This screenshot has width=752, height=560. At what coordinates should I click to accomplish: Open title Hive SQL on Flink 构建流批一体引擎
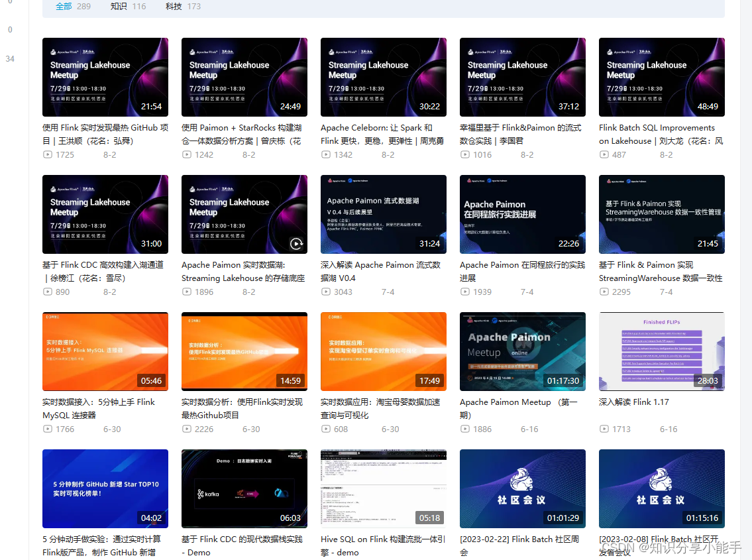(383, 546)
